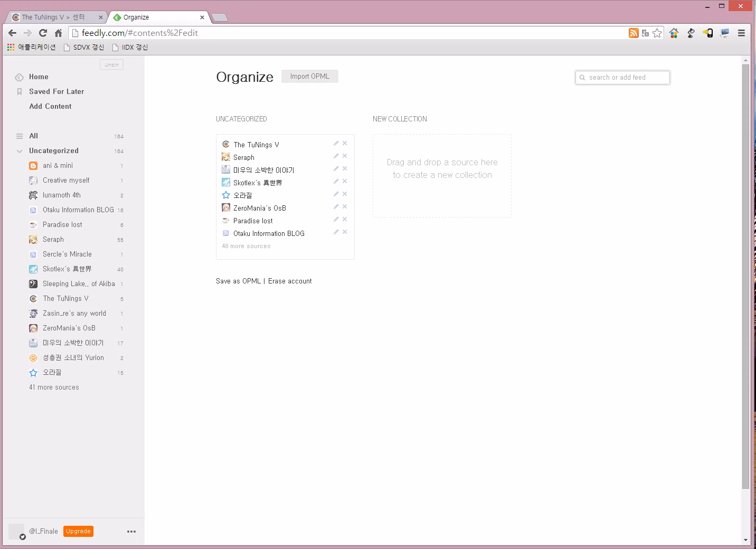Remove the Seraph feed with its X icon
This screenshot has height=549, width=756.
(345, 156)
